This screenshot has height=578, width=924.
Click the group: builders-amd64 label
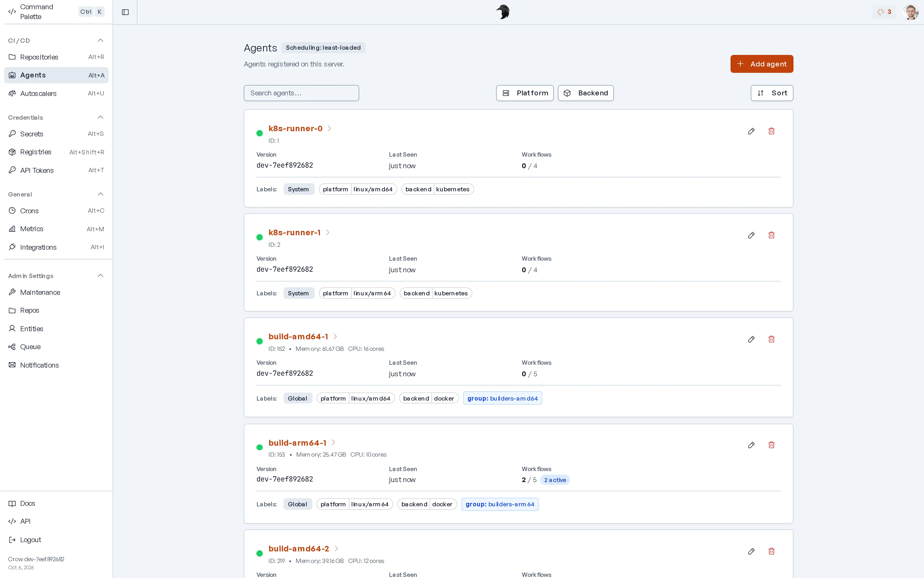tap(502, 398)
